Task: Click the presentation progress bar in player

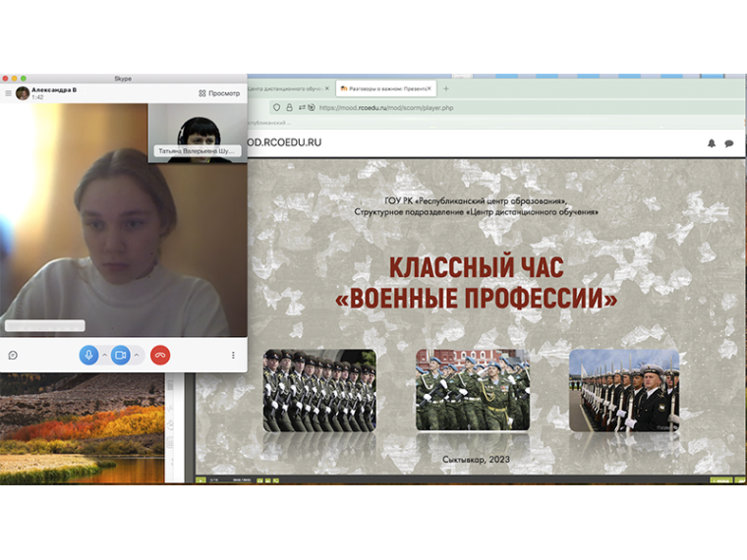Action: pos(231,480)
